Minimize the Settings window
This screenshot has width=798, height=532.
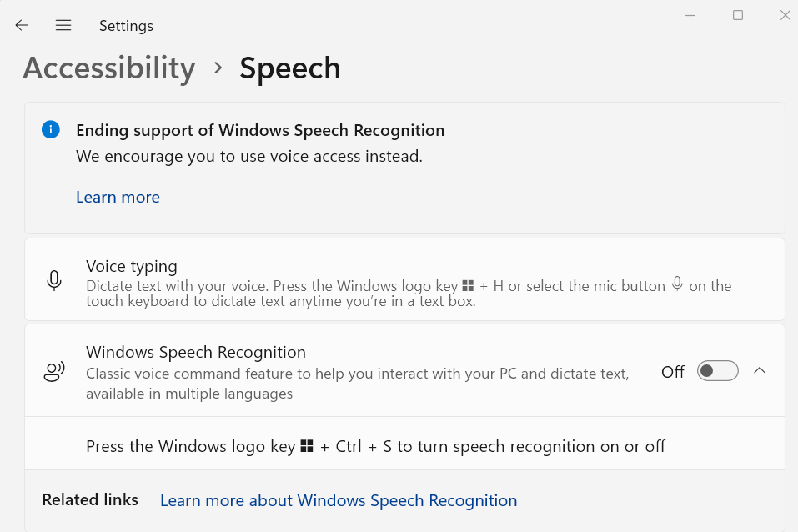(690, 15)
